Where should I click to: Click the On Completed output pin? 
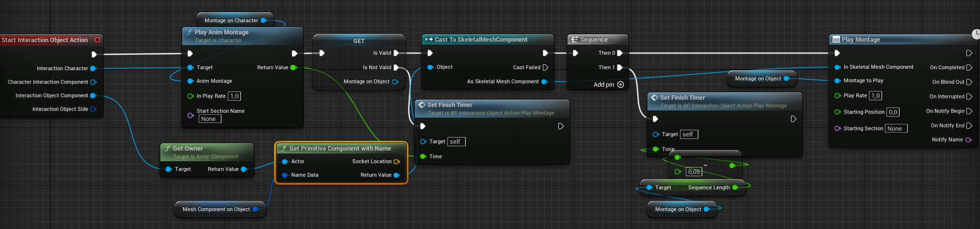(969, 68)
